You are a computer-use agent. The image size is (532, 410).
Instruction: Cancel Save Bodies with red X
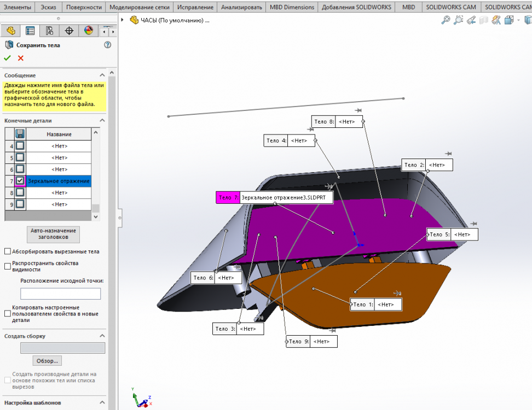click(21, 58)
